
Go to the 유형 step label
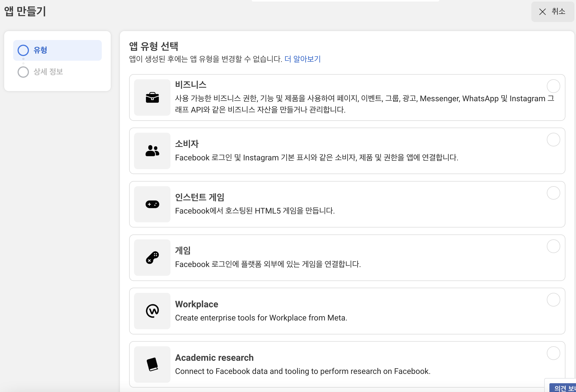(40, 50)
